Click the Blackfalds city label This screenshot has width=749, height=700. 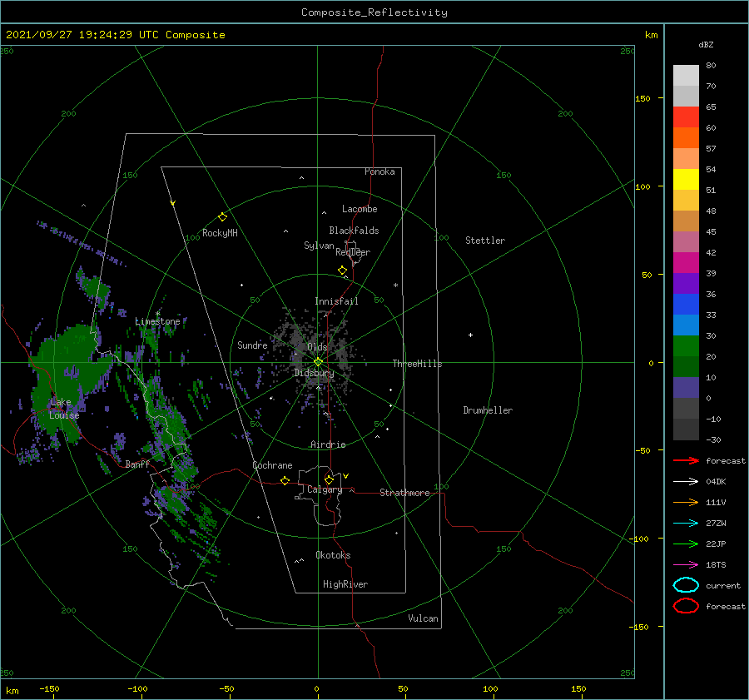[354, 231]
